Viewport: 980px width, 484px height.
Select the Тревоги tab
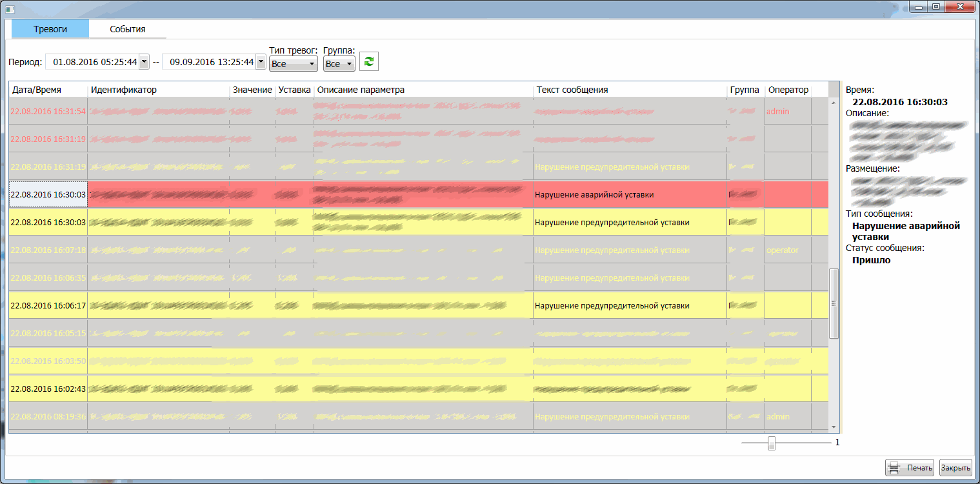[x=50, y=29]
